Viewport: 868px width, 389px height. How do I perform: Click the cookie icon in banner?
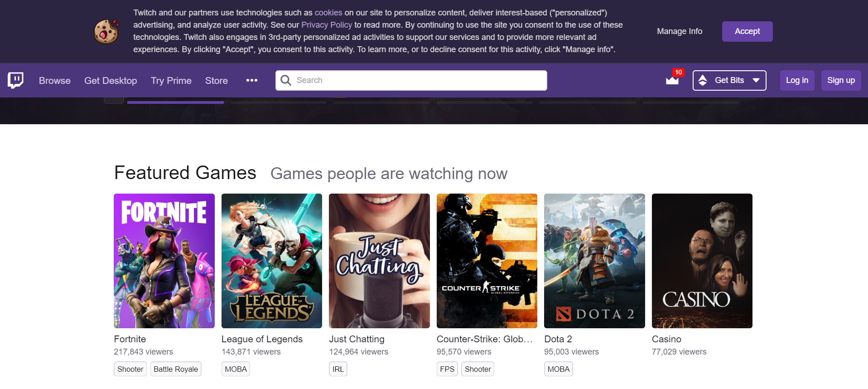tap(106, 31)
